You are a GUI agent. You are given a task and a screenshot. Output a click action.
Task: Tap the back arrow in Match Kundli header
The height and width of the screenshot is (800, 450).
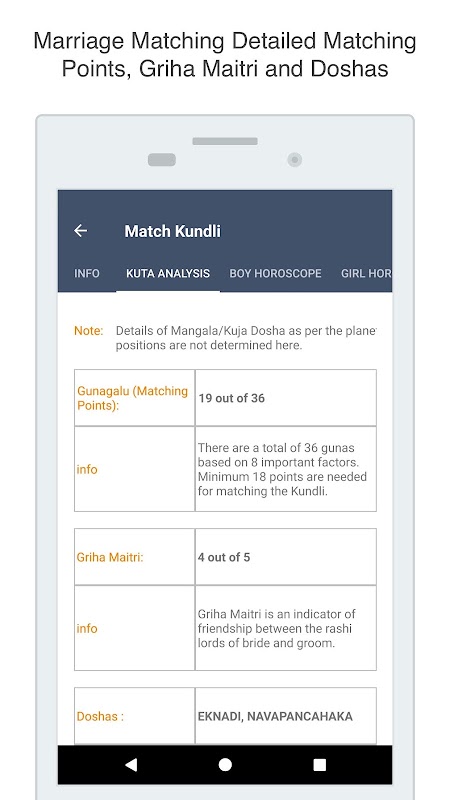[x=81, y=231]
